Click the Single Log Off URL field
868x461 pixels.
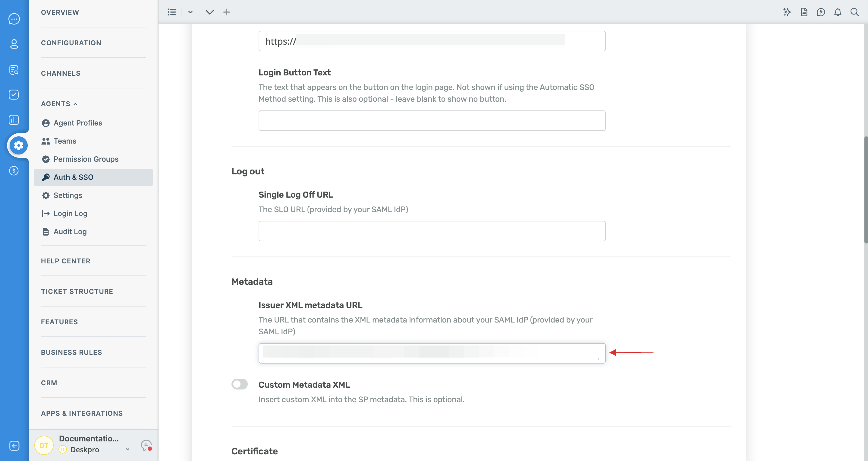tap(432, 231)
